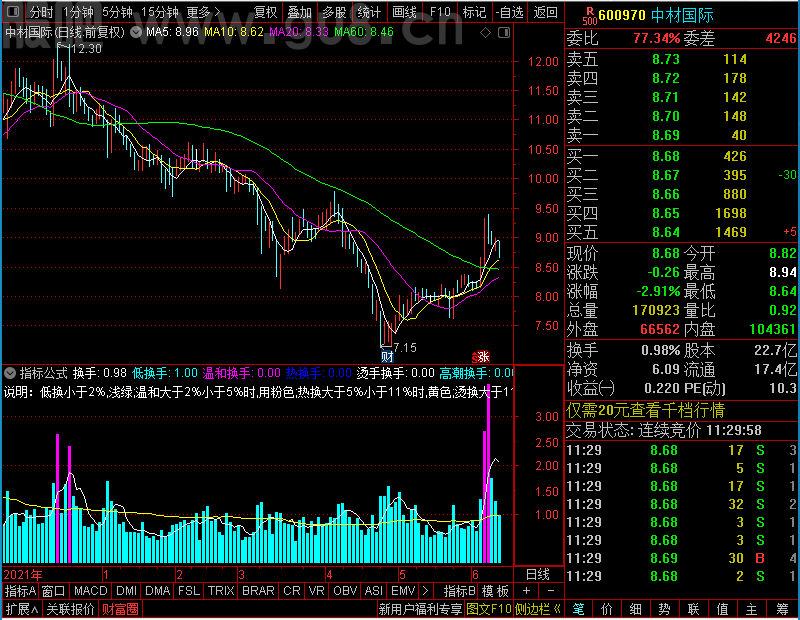Select the 价 price-distribution tab

(607, 609)
